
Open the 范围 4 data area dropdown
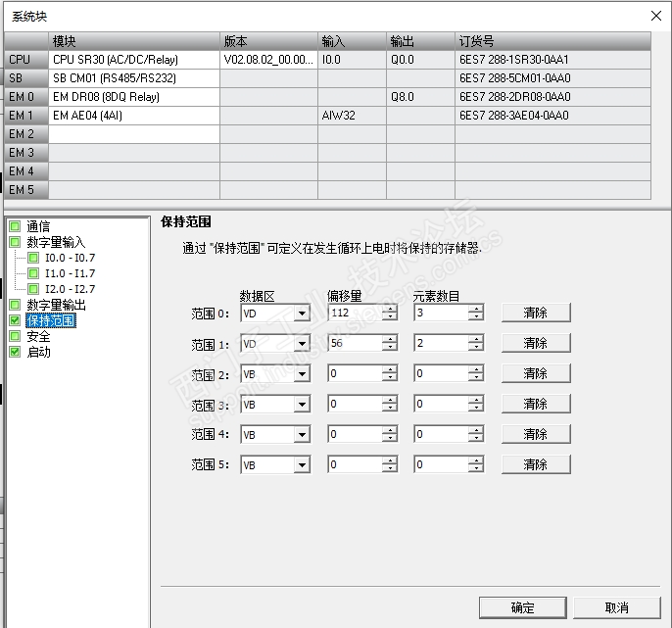[x=302, y=435]
